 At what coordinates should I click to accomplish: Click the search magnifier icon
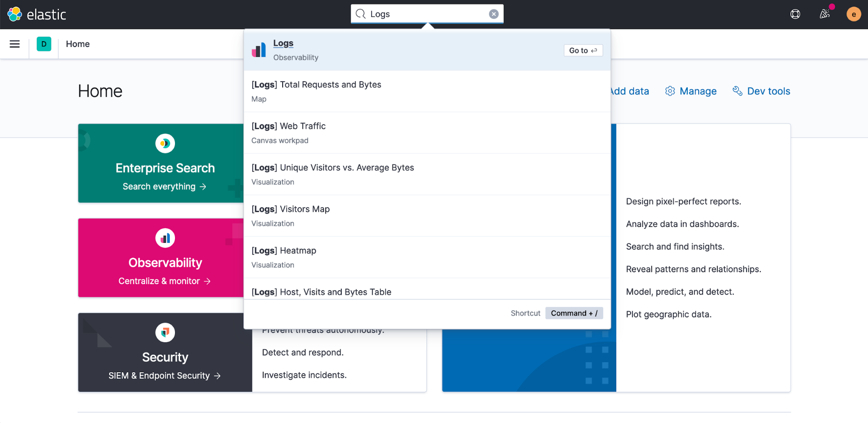(x=360, y=14)
